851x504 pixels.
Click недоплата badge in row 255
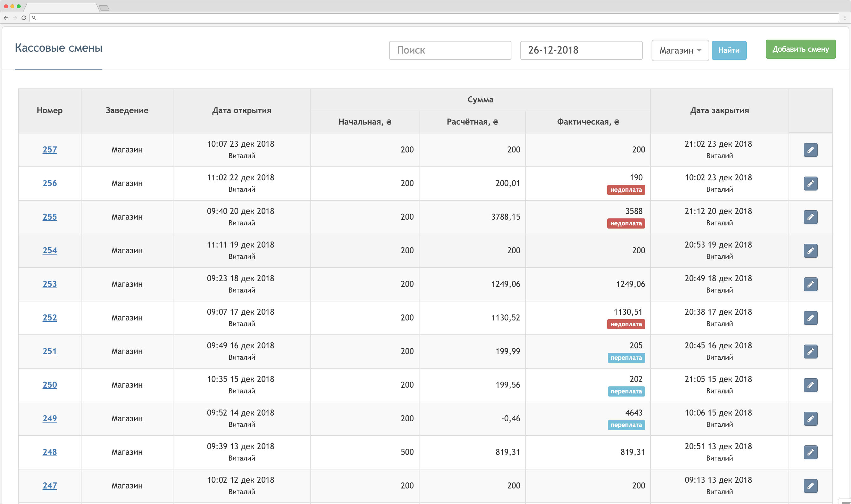626,223
